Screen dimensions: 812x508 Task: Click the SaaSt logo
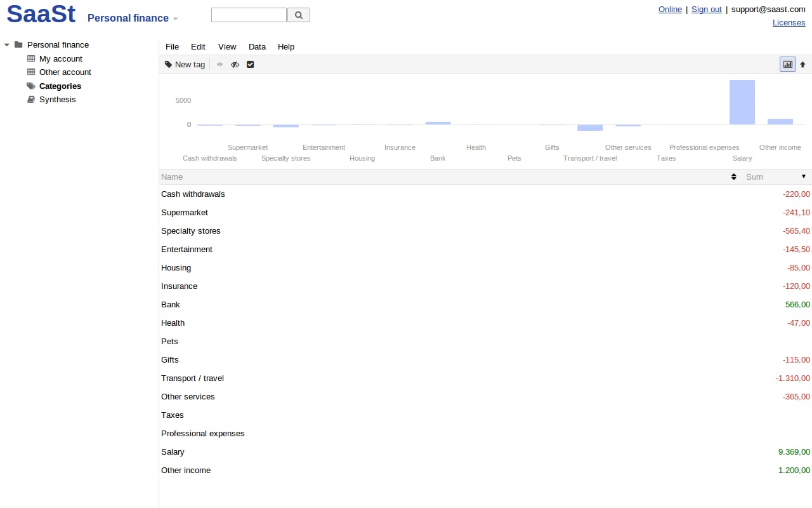41,14
